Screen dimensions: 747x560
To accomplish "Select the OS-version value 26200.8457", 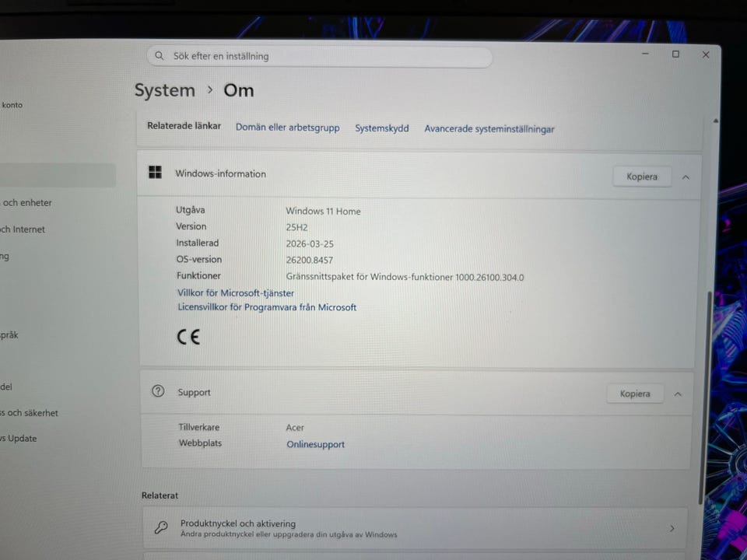I will click(x=309, y=260).
